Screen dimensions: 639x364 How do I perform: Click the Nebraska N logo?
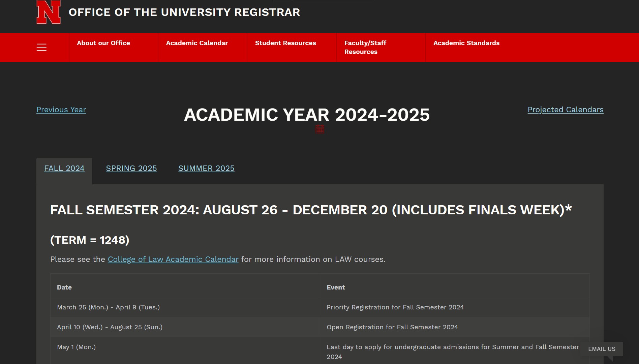pyautogui.click(x=49, y=12)
